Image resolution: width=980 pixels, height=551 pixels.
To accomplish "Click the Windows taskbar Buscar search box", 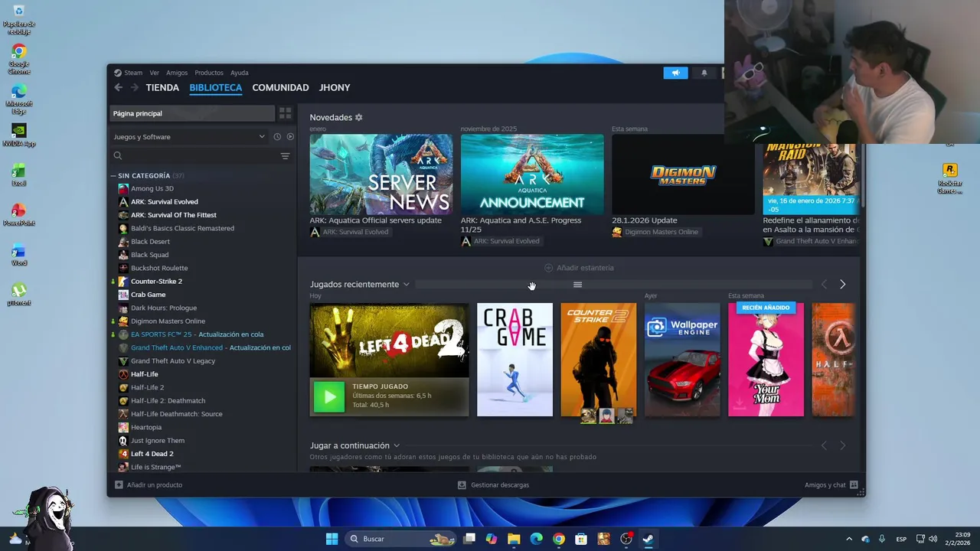I will coord(402,539).
